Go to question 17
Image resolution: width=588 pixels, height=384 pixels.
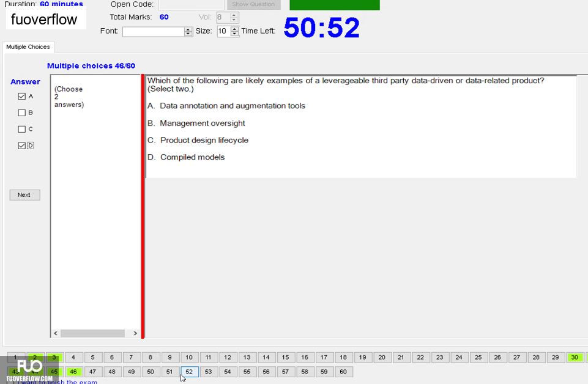(x=324, y=357)
